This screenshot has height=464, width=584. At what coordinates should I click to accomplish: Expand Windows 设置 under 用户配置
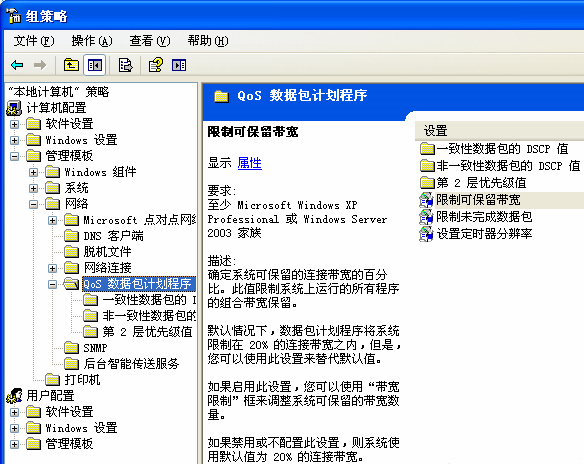(15, 428)
